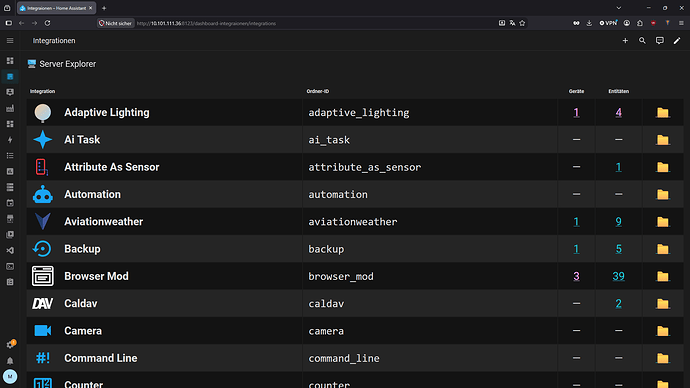690x388 pixels.
Task: Open the browser downloads icon
Action: point(589,23)
